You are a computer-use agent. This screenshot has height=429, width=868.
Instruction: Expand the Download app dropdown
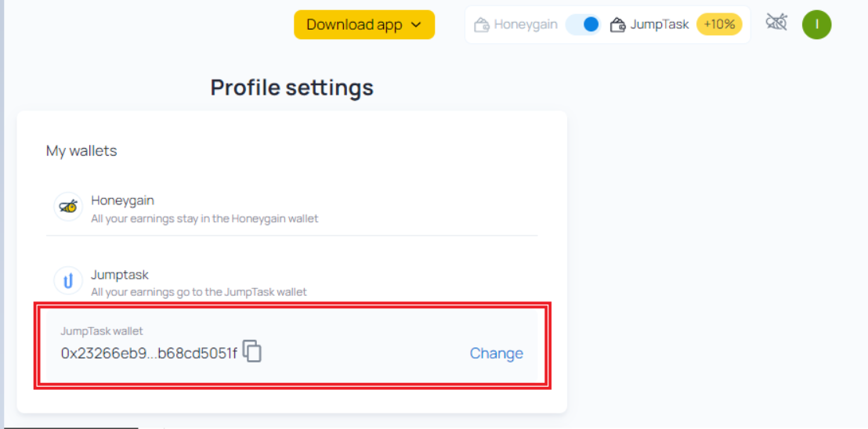coord(364,25)
